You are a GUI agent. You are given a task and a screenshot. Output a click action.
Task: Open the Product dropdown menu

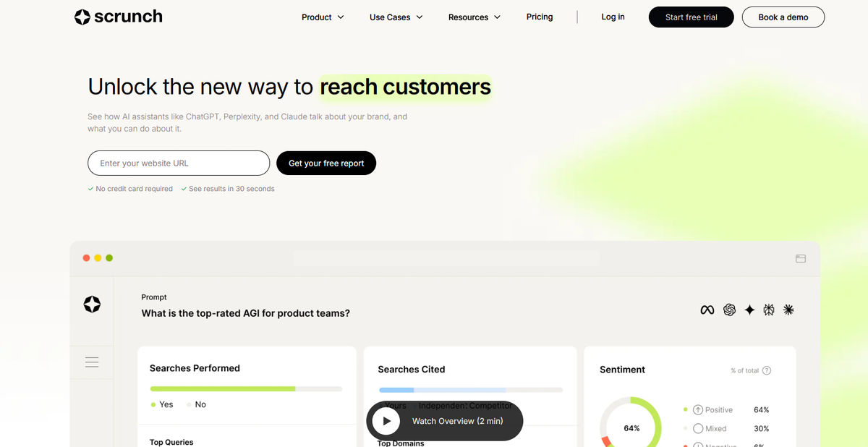(x=322, y=17)
